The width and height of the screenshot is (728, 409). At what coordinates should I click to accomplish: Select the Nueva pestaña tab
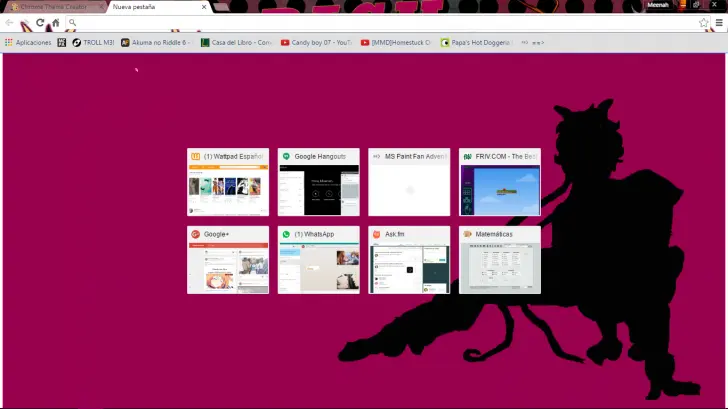pyautogui.click(x=150, y=6)
